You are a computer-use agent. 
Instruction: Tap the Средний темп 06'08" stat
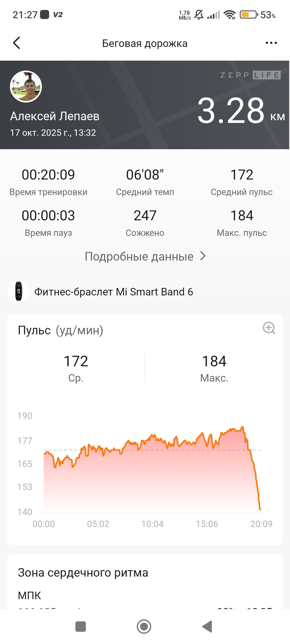click(145, 182)
